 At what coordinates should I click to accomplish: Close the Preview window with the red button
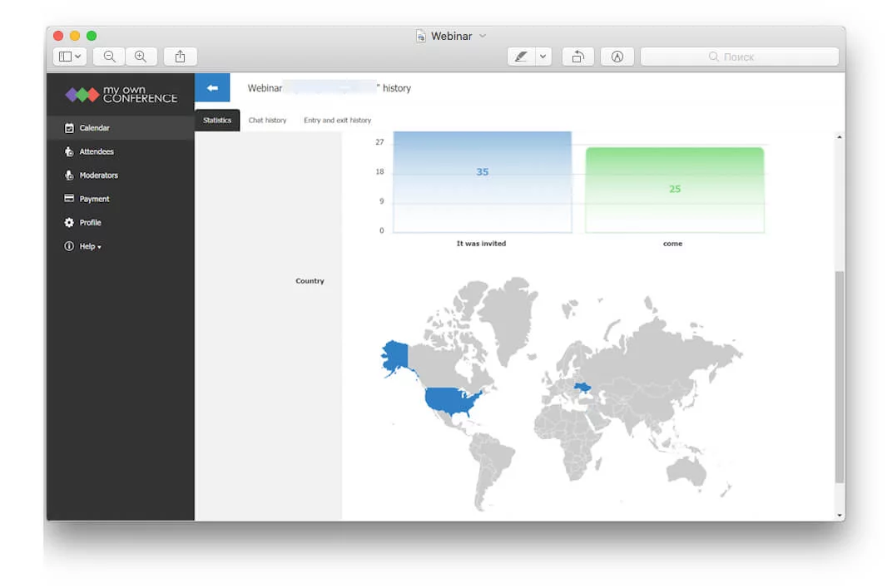pos(58,36)
